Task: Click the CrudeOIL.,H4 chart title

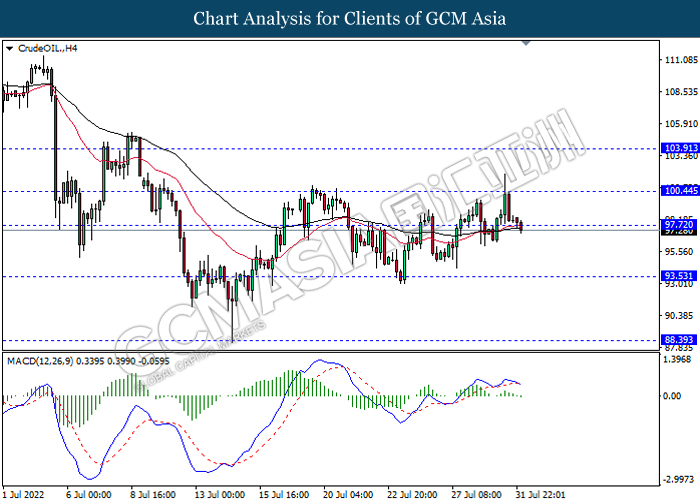Action: tap(47, 48)
